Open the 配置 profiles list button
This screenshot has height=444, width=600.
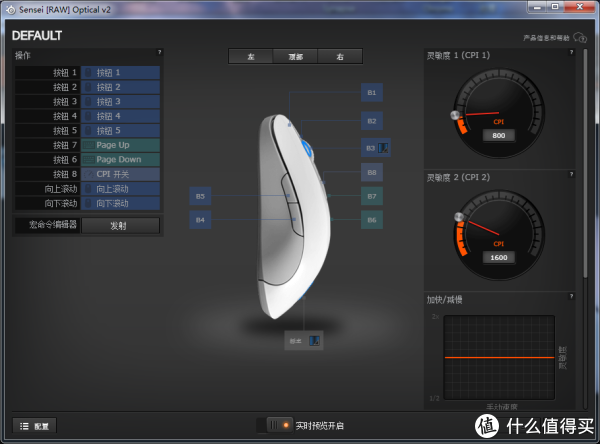pos(34,426)
